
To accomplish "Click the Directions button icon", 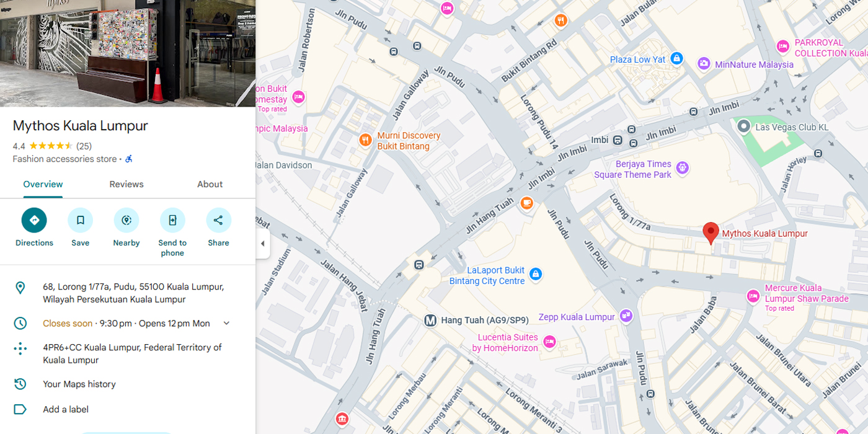I will [34, 220].
